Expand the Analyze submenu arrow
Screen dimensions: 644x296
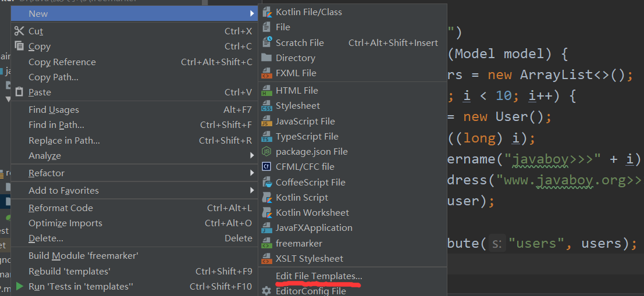(x=252, y=156)
